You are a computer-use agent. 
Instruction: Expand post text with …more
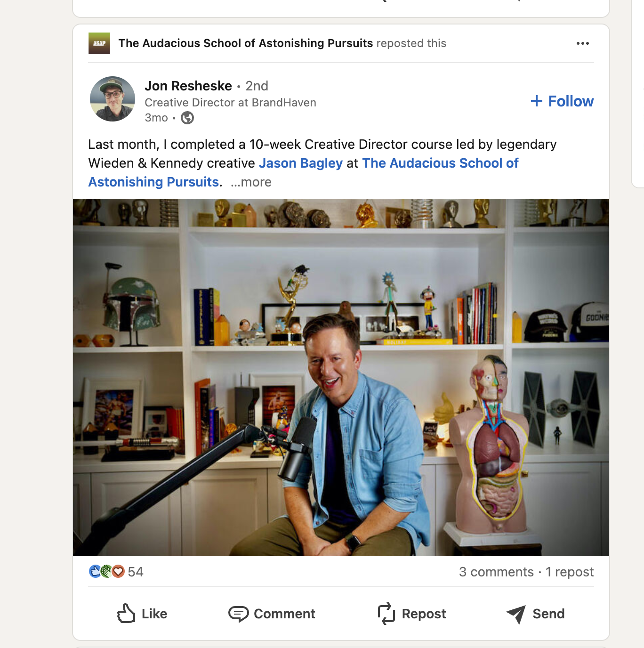click(251, 182)
